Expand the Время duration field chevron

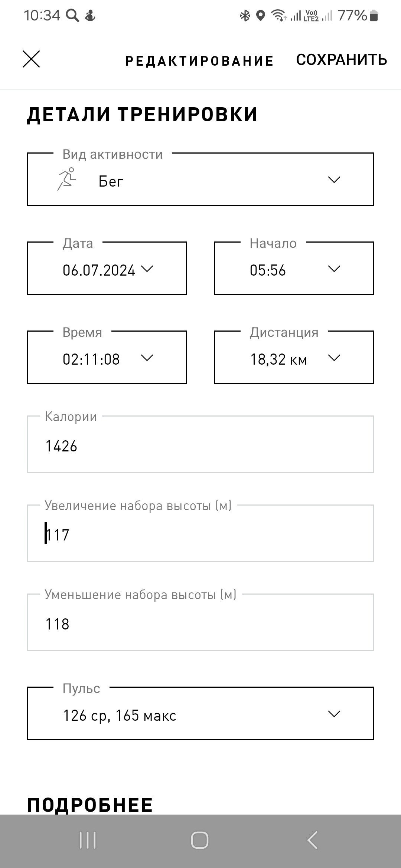point(147,358)
